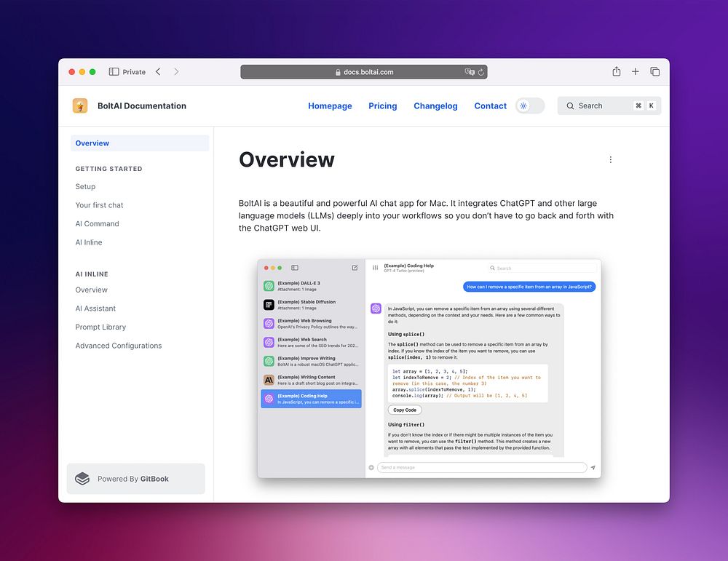Screen dimensions: 728x561
Task: Select the (Example) Improve Writing chat
Action: [x=311, y=361]
